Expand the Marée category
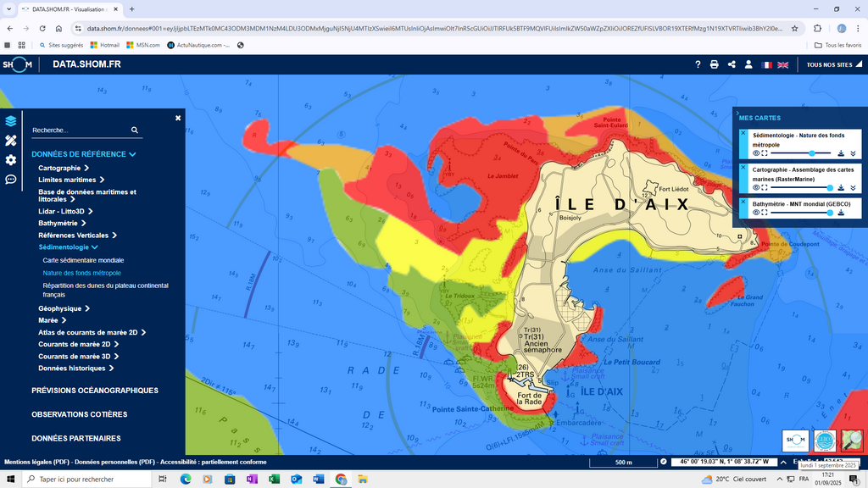 tap(52, 320)
